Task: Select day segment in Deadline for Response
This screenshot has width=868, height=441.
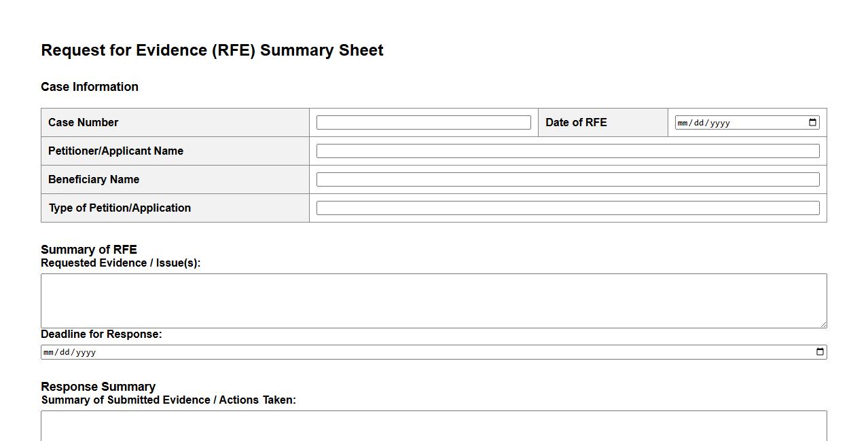Action: click(65, 353)
